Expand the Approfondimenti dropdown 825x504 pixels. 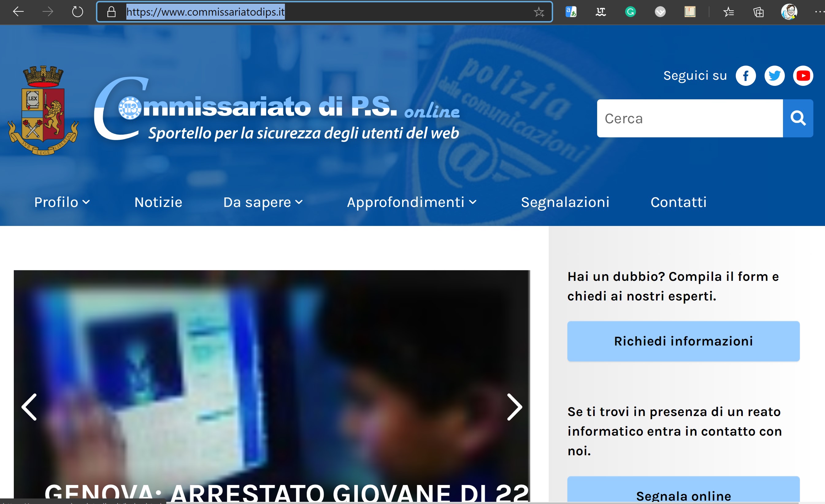(412, 202)
